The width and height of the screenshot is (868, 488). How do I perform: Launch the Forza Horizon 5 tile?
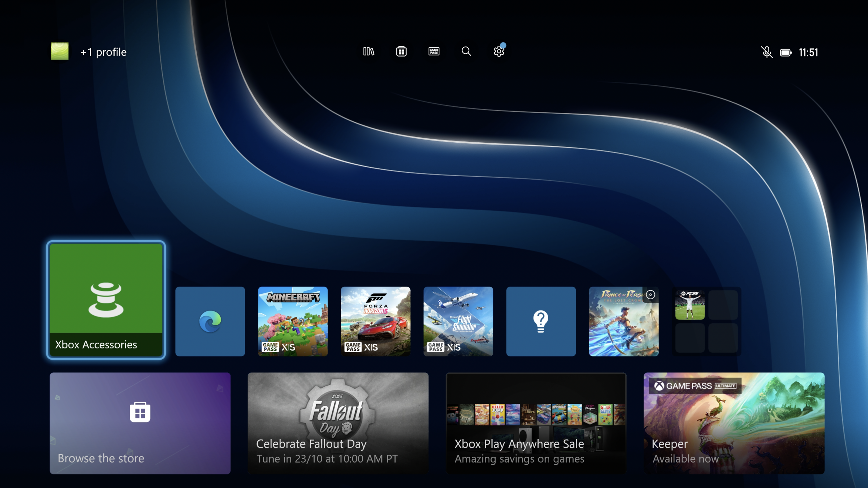click(x=376, y=321)
